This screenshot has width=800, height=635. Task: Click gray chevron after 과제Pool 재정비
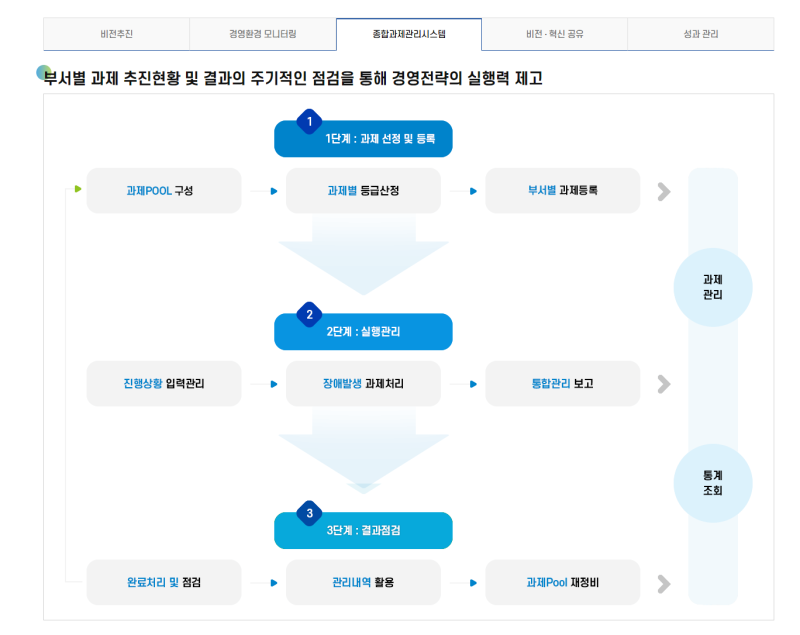click(x=663, y=583)
